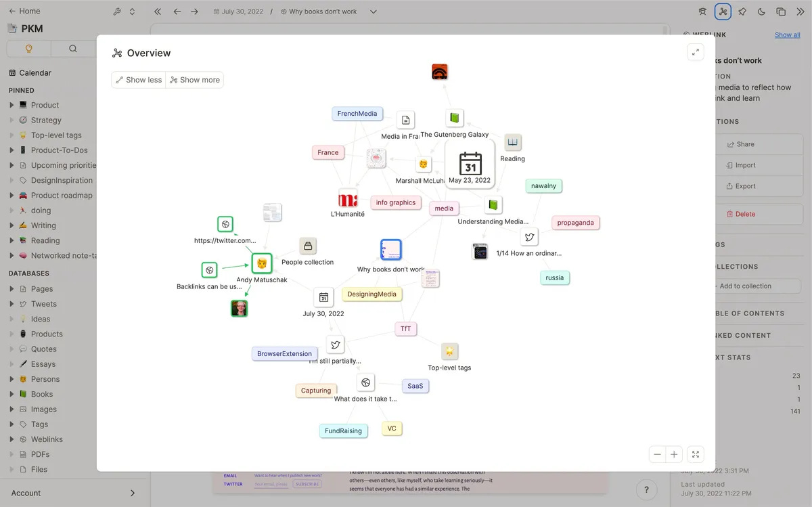This screenshot has width=812, height=507.
Task: Click Show less button
Action: [x=139, y=80]
